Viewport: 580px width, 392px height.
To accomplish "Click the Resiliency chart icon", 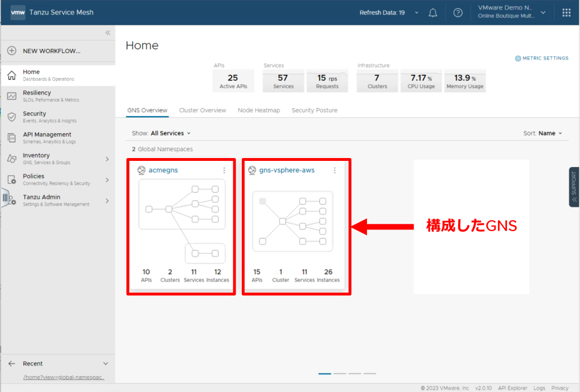I will pos(12,96).
